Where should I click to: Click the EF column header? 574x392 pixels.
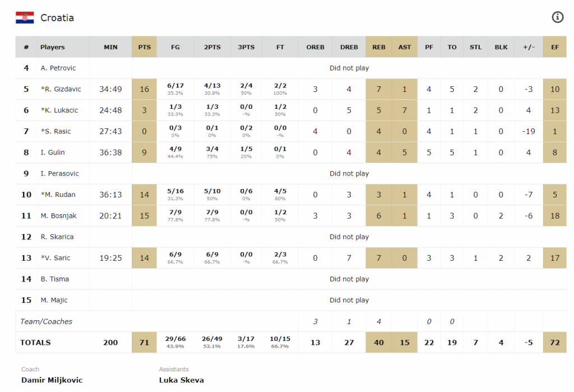pos(555,47)
